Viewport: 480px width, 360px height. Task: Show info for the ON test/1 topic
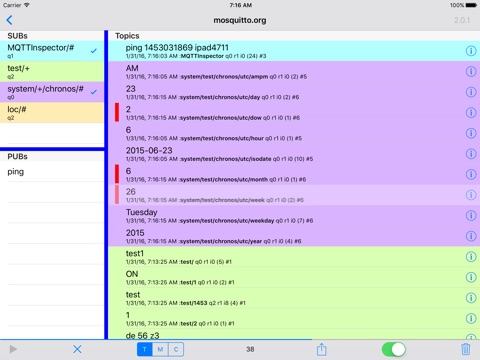click(471, 277)
